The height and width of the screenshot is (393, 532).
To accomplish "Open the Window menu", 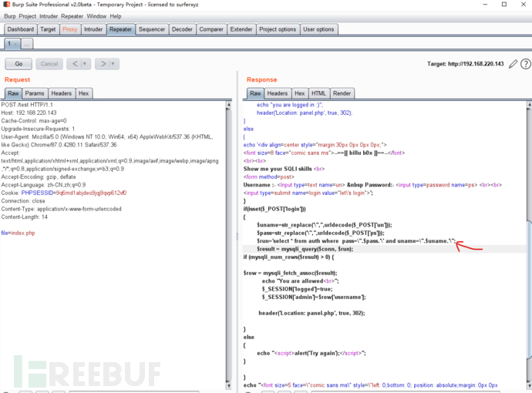I will (x=96, y=16).
